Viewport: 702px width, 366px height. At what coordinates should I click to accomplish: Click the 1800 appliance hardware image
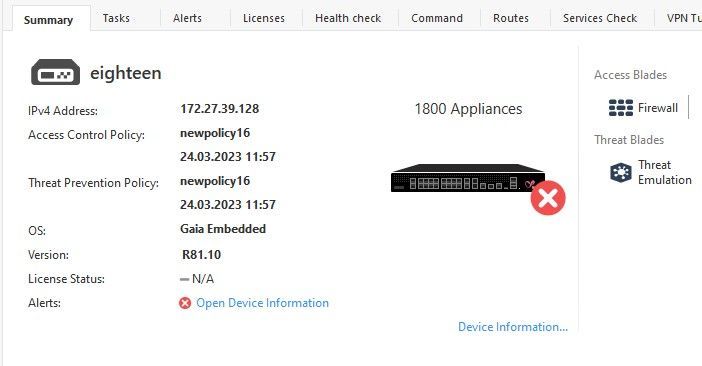pos(468,178)
